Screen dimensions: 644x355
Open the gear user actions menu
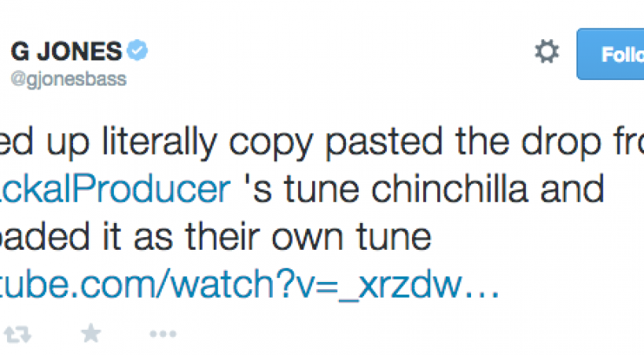click(x=546, y=53)
